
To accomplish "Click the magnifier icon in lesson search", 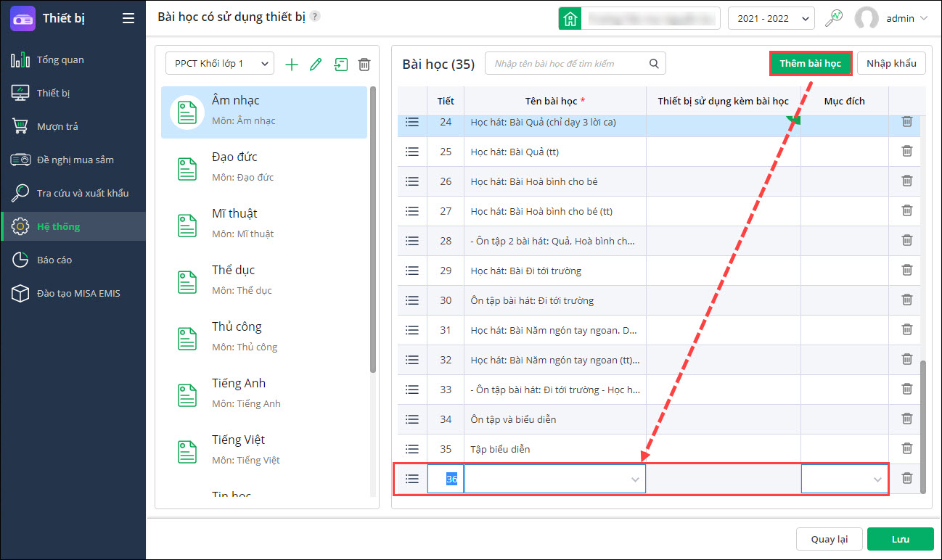I will coord(654,64).
